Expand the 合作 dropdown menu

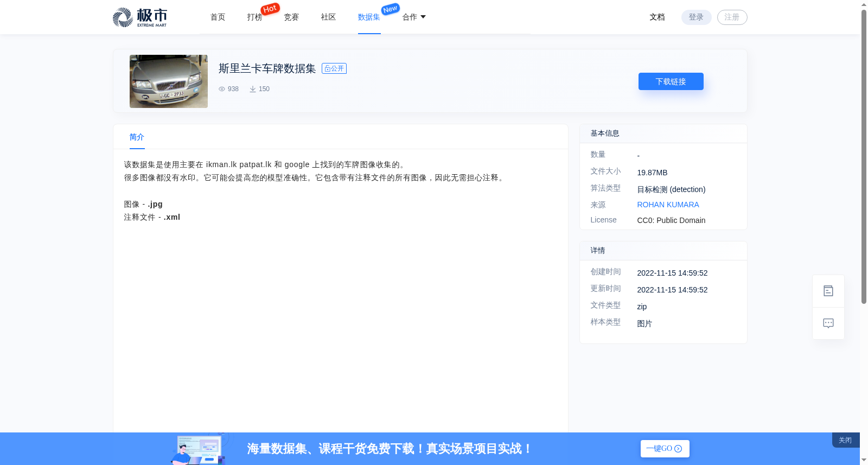click(414, 17)
